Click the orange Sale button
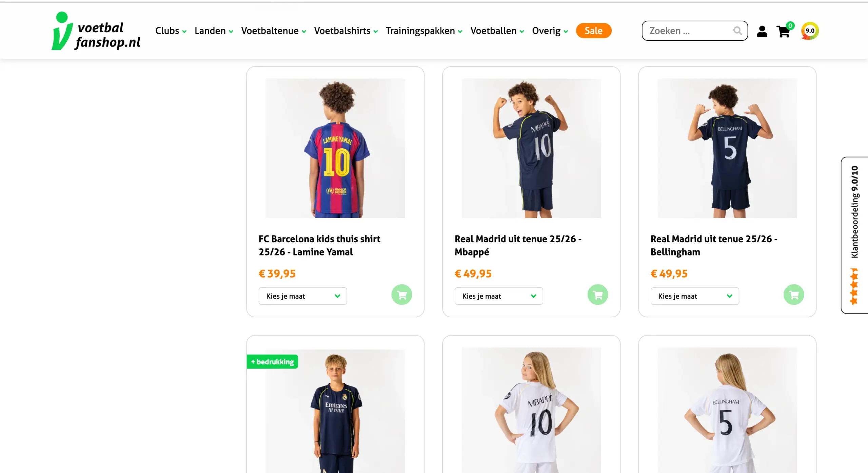The width and height of the screenshot is (868, 473). 594,31
